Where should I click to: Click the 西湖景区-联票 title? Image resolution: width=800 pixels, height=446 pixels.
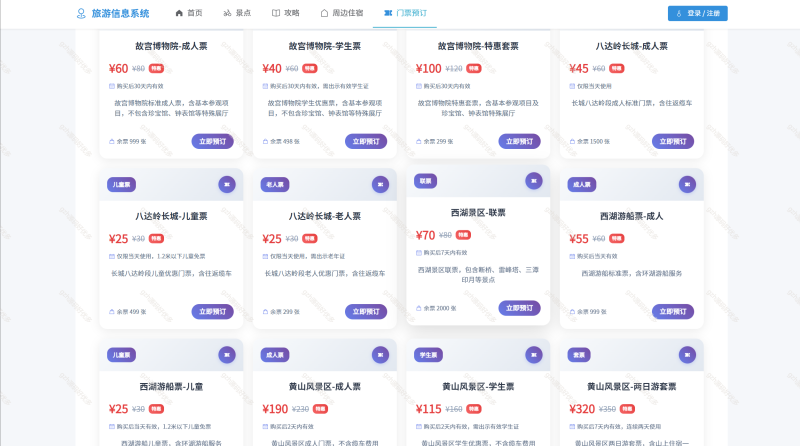coord(478,213)
